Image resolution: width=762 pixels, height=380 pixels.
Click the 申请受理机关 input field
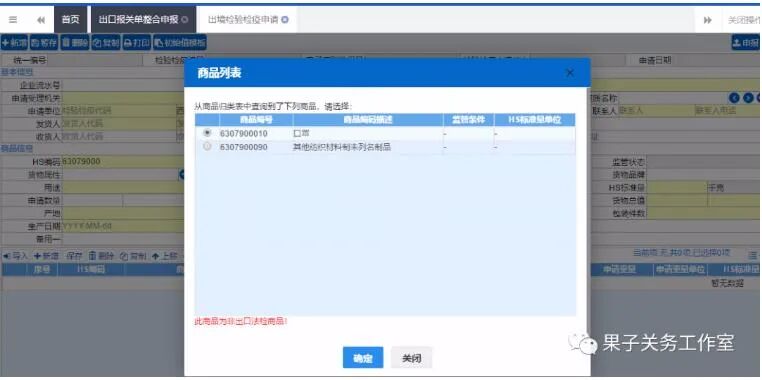click(123, 98)
